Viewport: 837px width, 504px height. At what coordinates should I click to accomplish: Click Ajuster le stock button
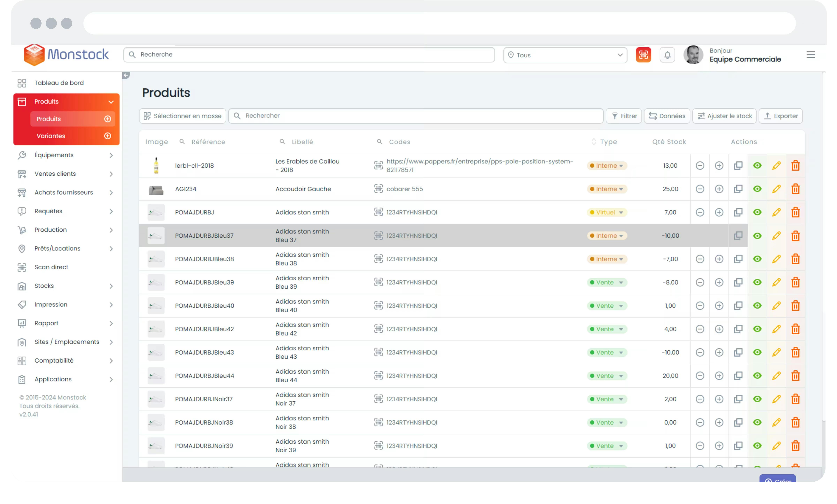click(x=724, y=116)
